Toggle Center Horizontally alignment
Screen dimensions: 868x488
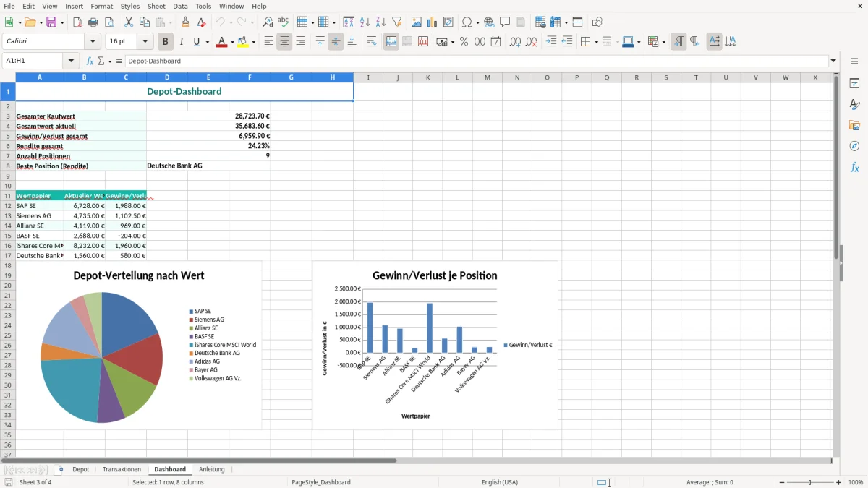click(284, 42)
